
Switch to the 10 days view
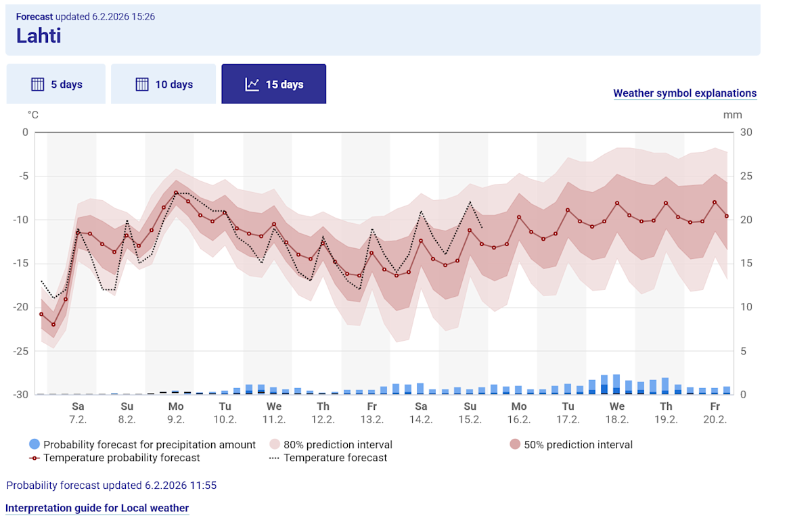click(163, 83)
